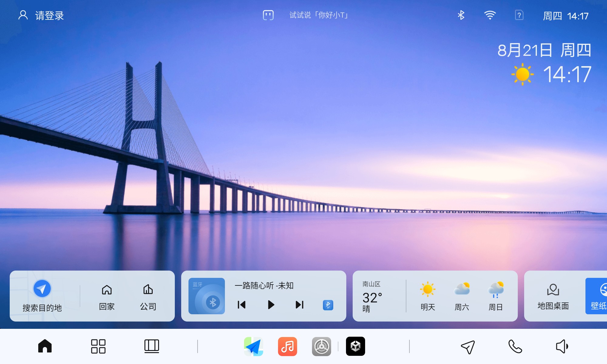Open the app grid launcher

point(98,346)
